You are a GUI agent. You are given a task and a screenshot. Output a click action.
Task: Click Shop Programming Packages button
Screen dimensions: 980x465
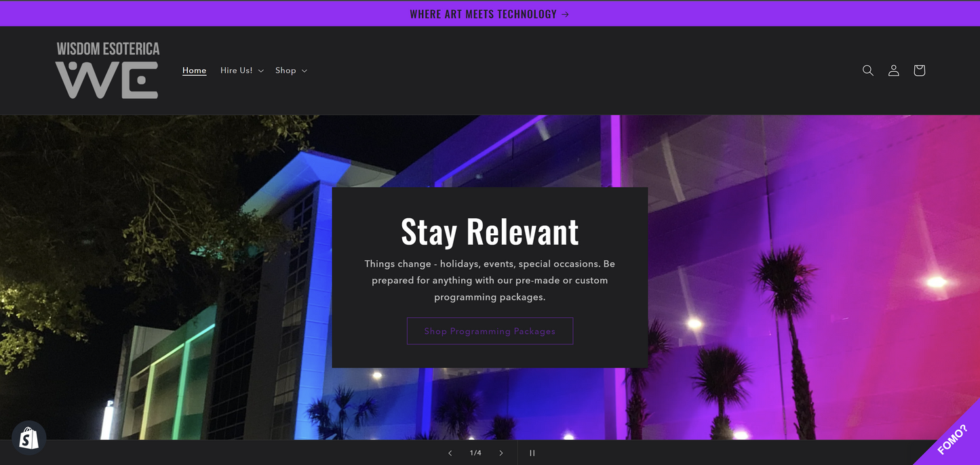490,331
